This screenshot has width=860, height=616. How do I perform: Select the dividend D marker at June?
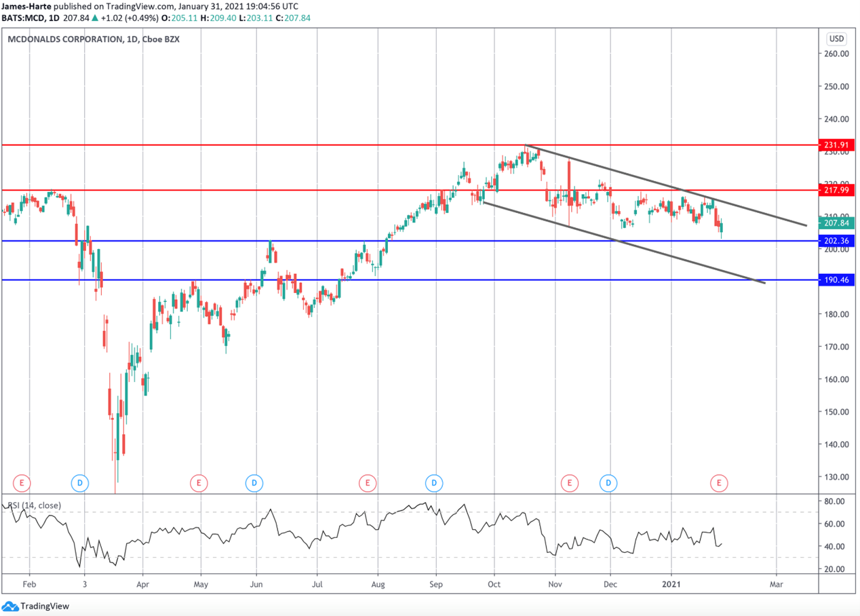pos(254,483)
